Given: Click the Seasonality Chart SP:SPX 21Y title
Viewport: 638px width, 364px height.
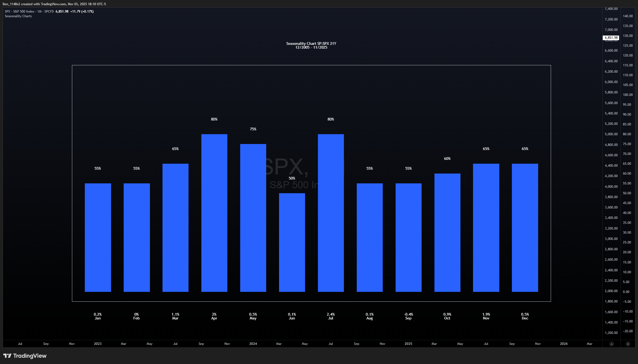Looking at the screenshot, I should [311, 44].
